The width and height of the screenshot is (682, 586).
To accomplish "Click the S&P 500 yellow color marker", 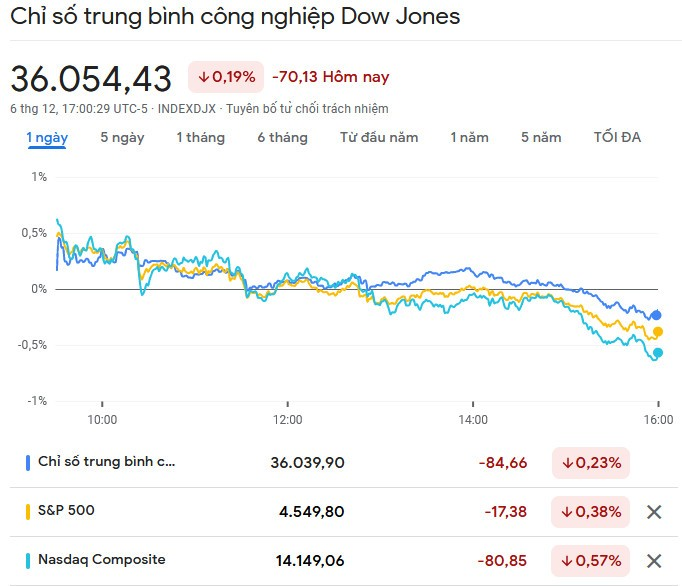I will 28,511.
